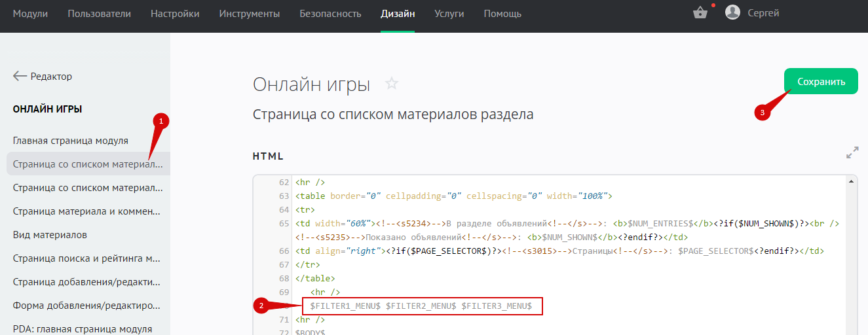Image resolution: width=868 pixels, height=335 pixels.
Task: Open the Модули menu
Action: pos(30,14)
